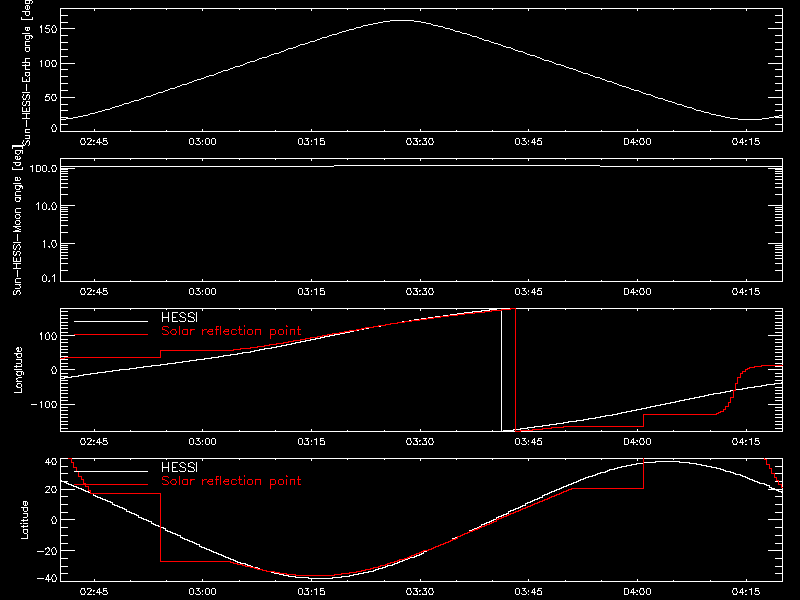This screenshot has height=600, width=800.
Task: Select 04:15 label under Earth angle plot
Action: [x=746, y=142]
